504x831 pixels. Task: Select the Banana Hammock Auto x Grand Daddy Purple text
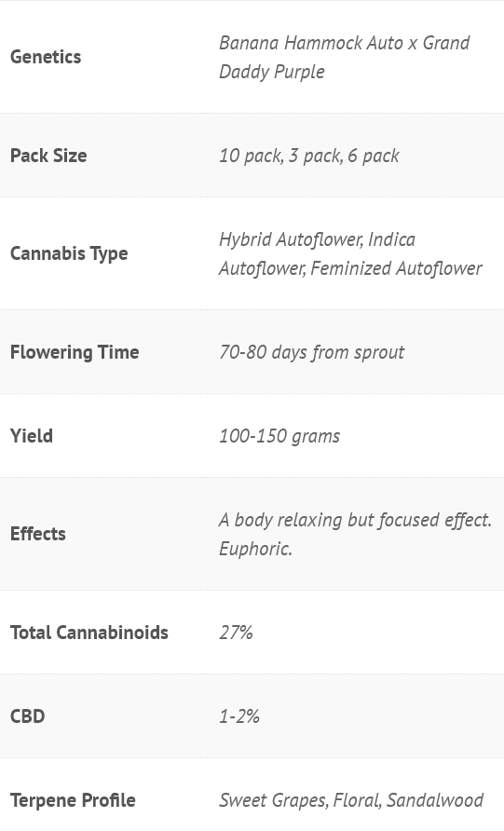[x=345, y=57]
